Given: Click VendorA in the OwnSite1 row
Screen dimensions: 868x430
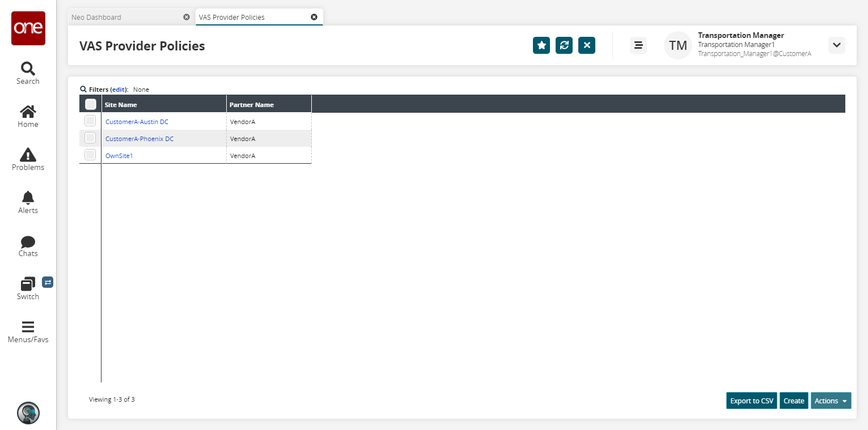Looking at the screenshot, I should 243,156.
